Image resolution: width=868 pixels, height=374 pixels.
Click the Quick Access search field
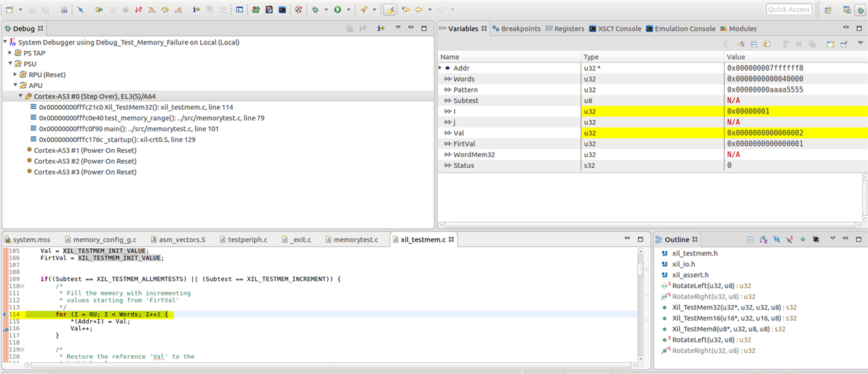click(789, 9)
